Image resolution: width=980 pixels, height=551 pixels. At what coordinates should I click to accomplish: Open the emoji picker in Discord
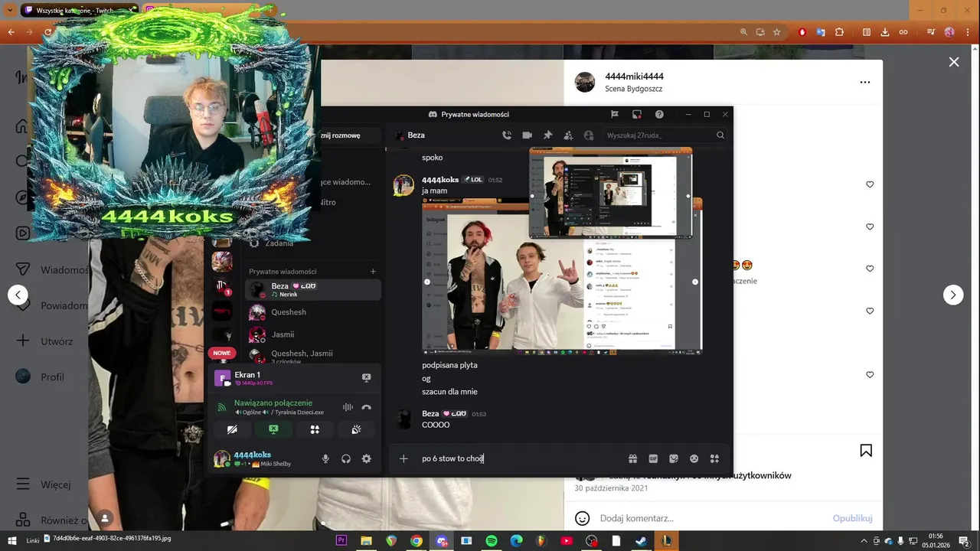pyautogui.click(x=694, y=458)
